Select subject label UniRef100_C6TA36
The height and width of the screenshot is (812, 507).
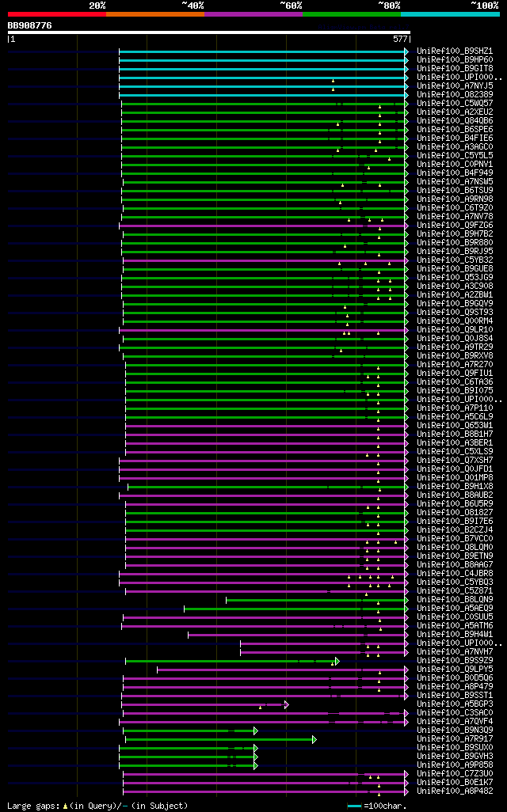(x=455, y=382)
